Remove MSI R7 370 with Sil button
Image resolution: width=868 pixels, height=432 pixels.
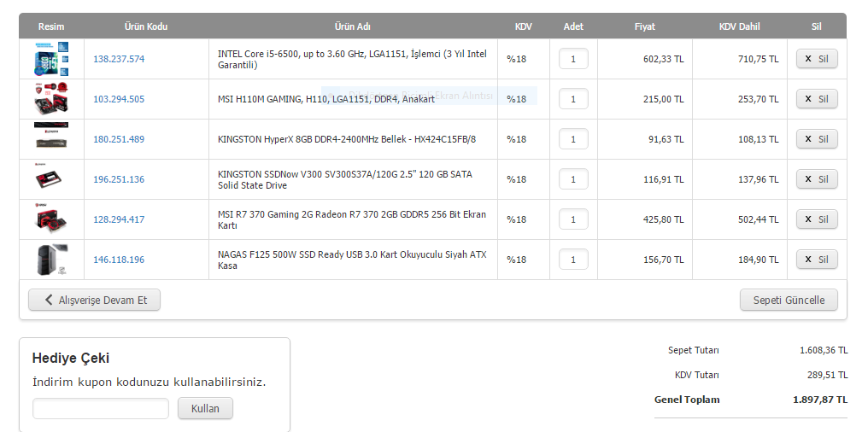(817, 219)
